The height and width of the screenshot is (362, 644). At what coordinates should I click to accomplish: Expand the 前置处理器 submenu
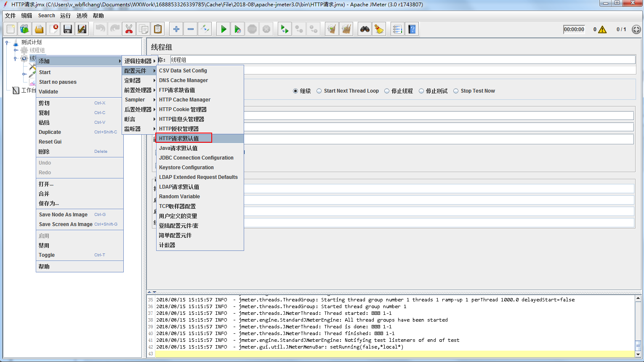tap(140, 90)
